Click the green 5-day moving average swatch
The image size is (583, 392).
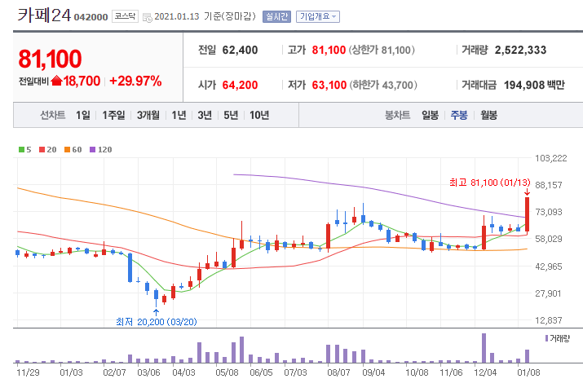[21, 149]
